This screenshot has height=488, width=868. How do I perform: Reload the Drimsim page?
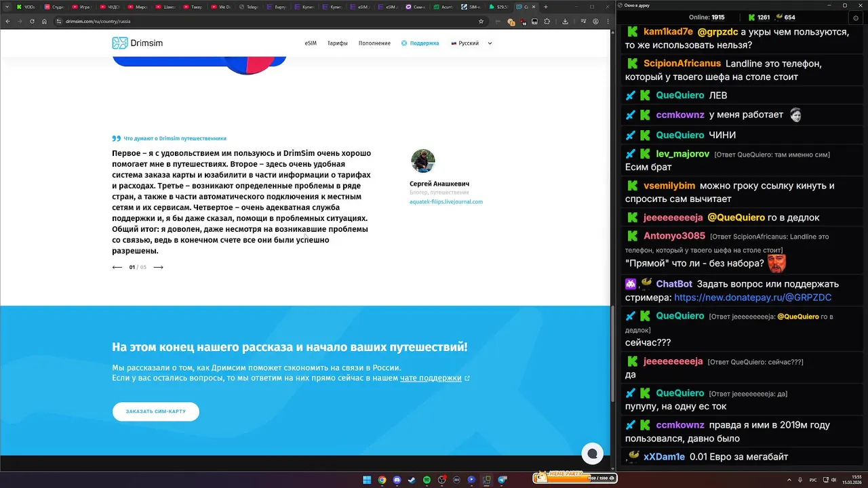point(32,21)
